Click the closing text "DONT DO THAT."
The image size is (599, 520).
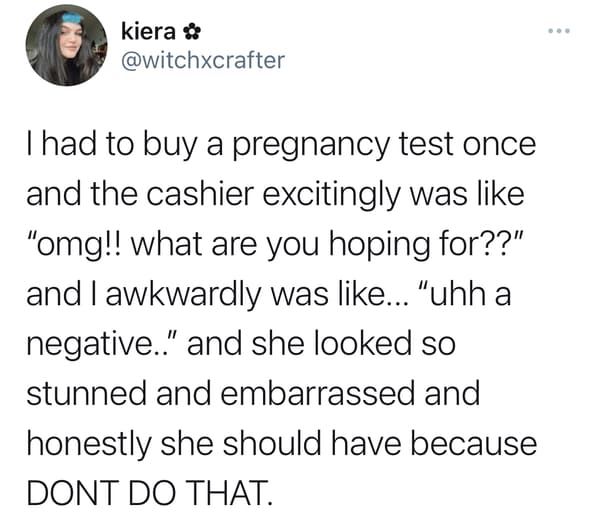point(150,493)
